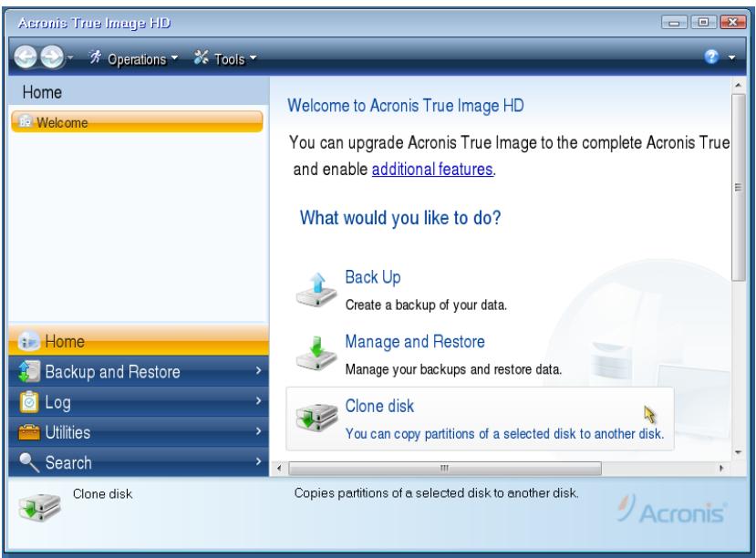Screen dimensions: 756x558
Task: Open the Utilities section
Action: click(139, 432)
